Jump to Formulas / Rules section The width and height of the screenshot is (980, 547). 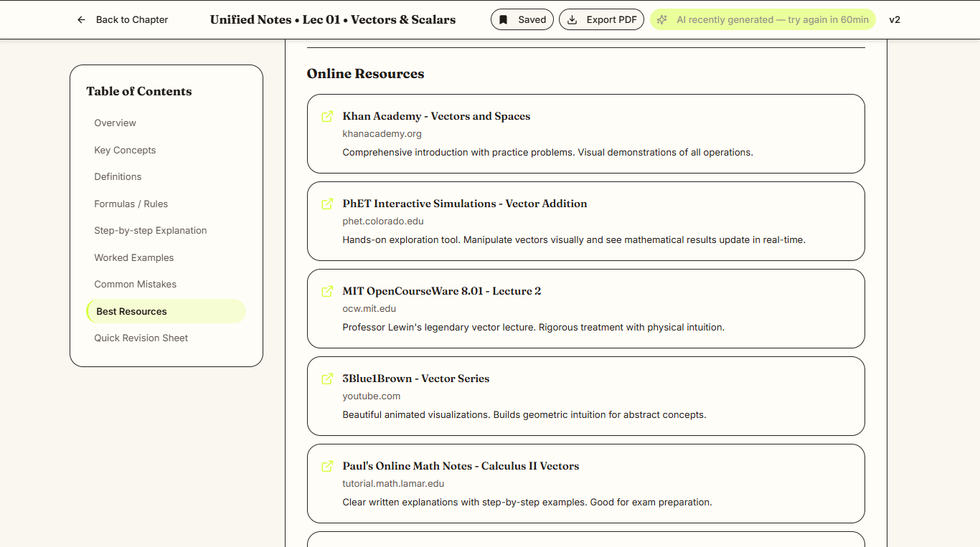[x=166, y=204]
